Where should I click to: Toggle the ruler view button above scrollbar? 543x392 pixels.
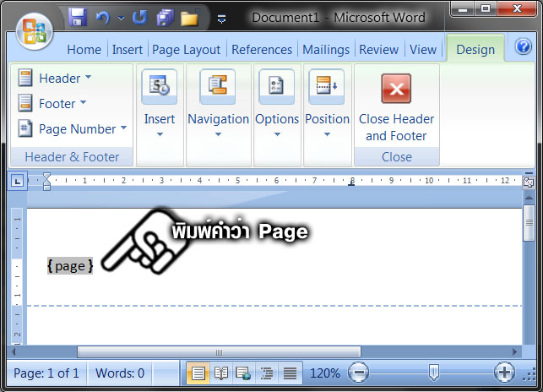[529, 182]
